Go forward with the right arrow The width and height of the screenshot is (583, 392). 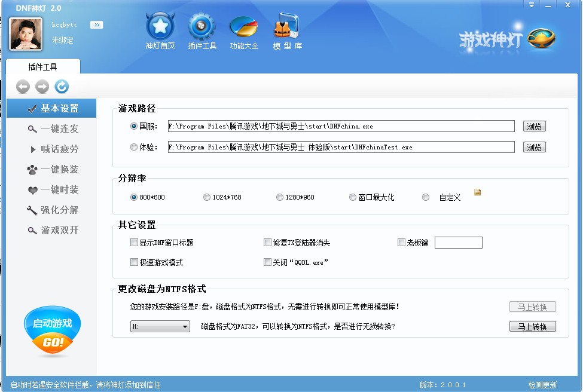[42, 87]
